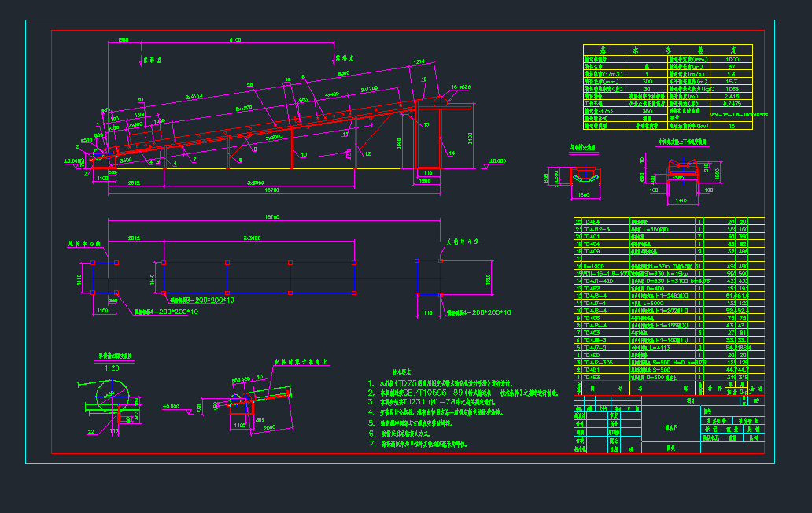This screenshot has width=812, height=513.
Task: Click the 8100 dimension at top of elevation
Action: pyautogui.click(x=234, y=39)
